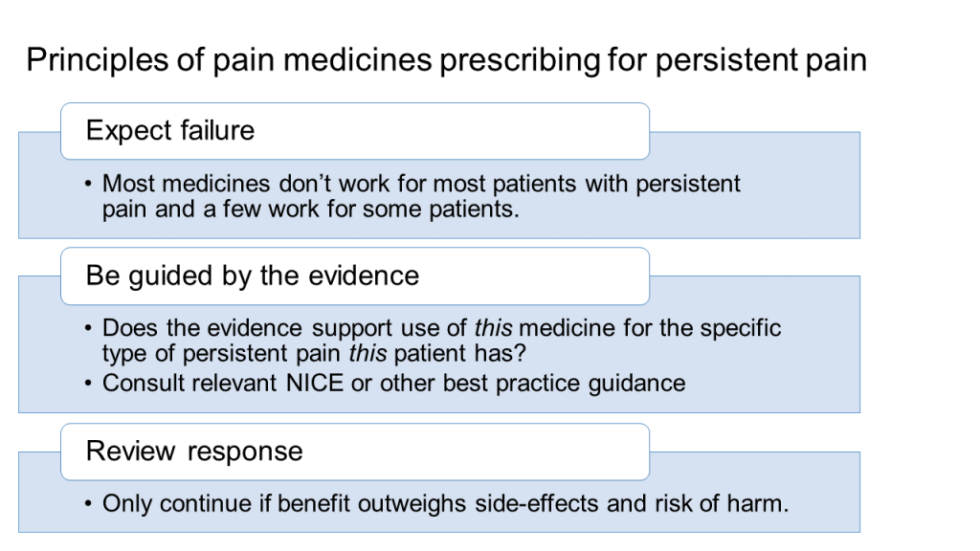Select the italic "this" before "medicine"

pos(493,328)
